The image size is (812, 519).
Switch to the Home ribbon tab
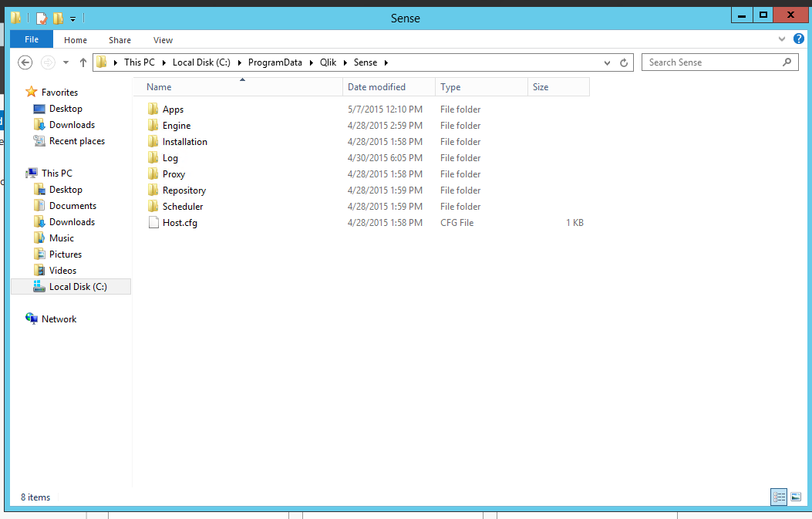pos(76,40)
